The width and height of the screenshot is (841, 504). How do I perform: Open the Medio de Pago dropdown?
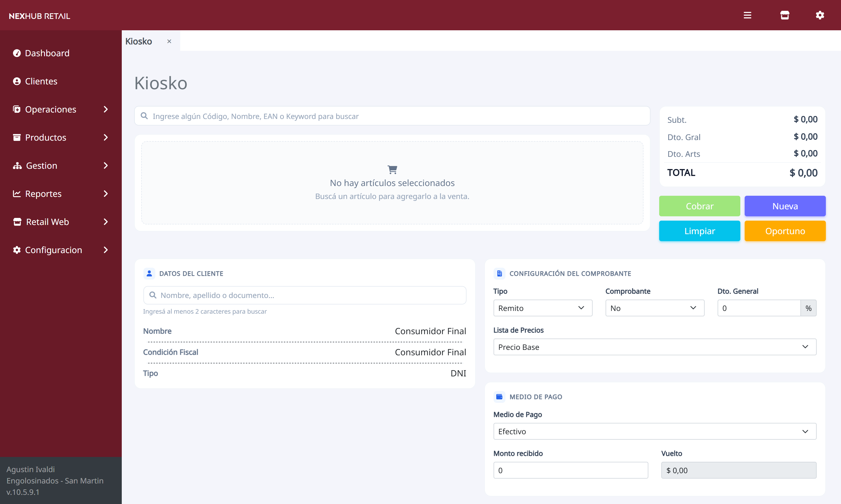(655, 431)
